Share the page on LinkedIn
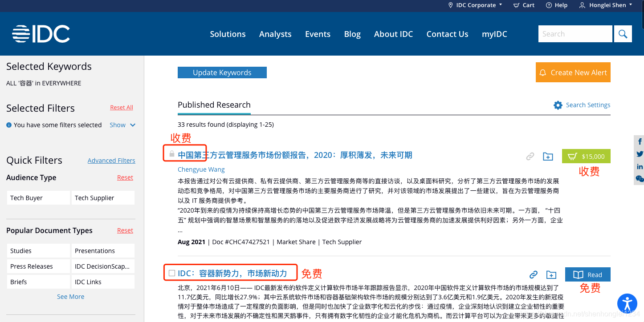This screenshot has height=322, width=644. pos(640,166)
